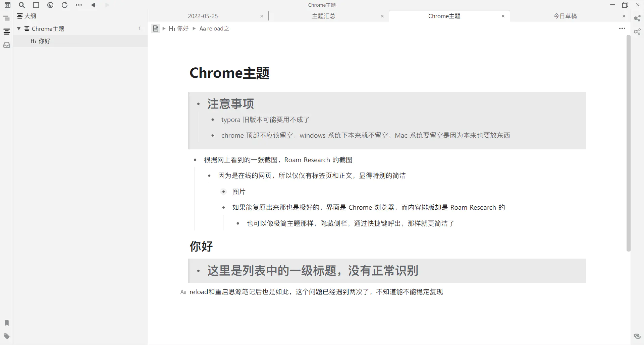Open the history clock icon in the top toolbar
This screenshot has width=644, height=345.
coord(50,5)
